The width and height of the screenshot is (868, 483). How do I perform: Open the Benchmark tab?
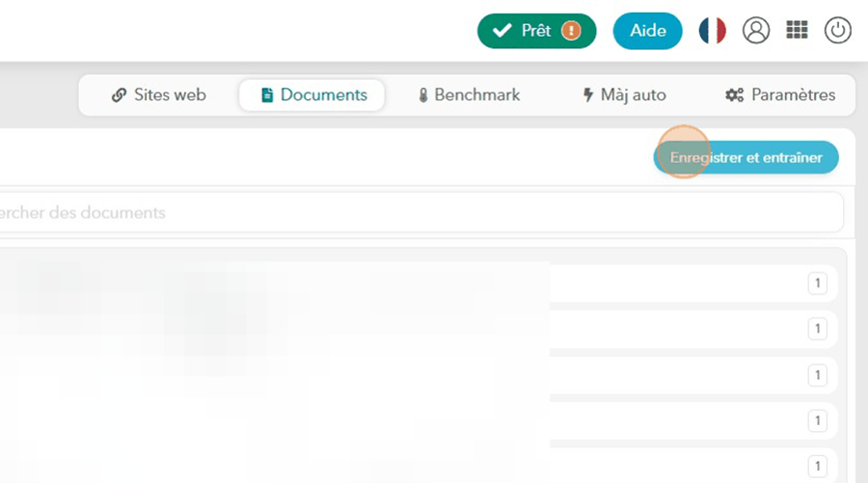click(468, 95)
